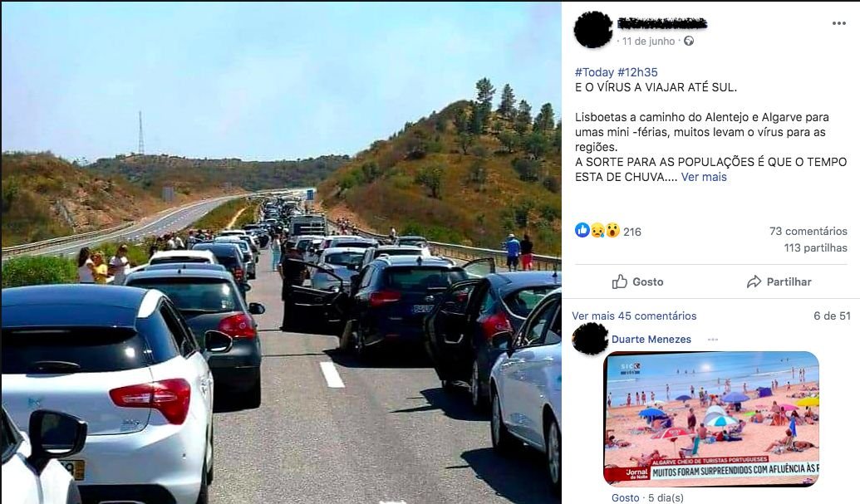Click the #12h35 hashtag

[x=637, y=72]
